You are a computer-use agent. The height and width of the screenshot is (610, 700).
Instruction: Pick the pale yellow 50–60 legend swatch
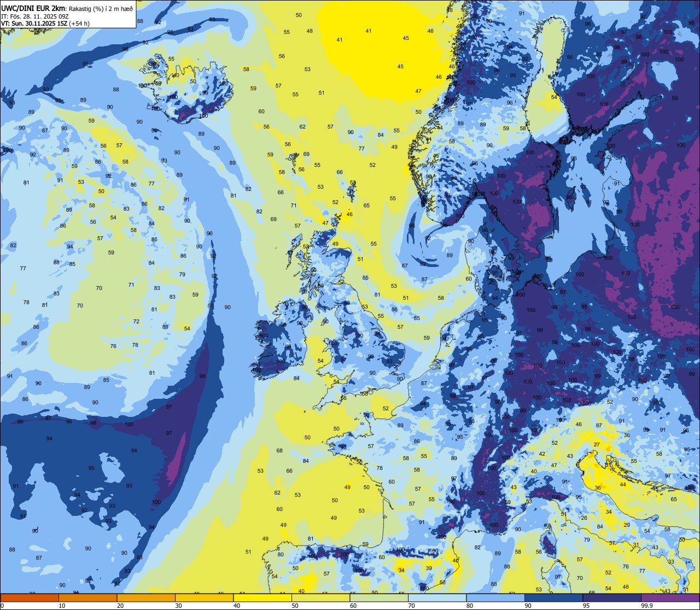pos(320,597)
